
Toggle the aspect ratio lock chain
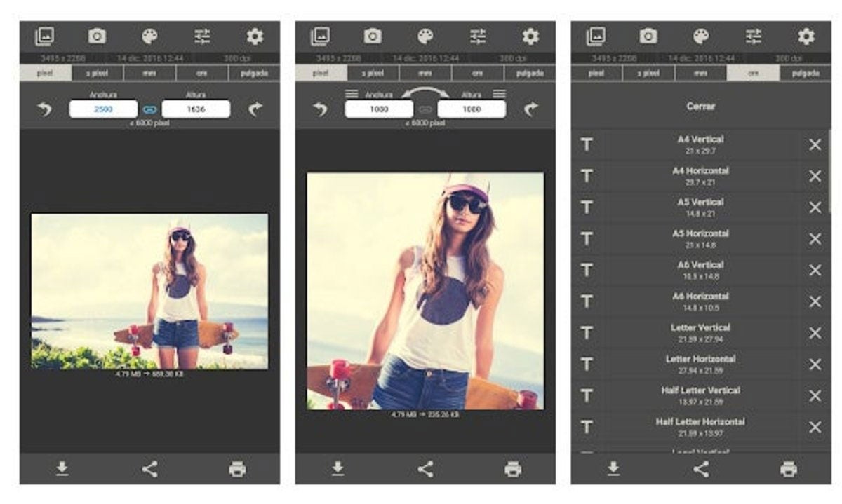pyautogui.click(x=149, y=108)
